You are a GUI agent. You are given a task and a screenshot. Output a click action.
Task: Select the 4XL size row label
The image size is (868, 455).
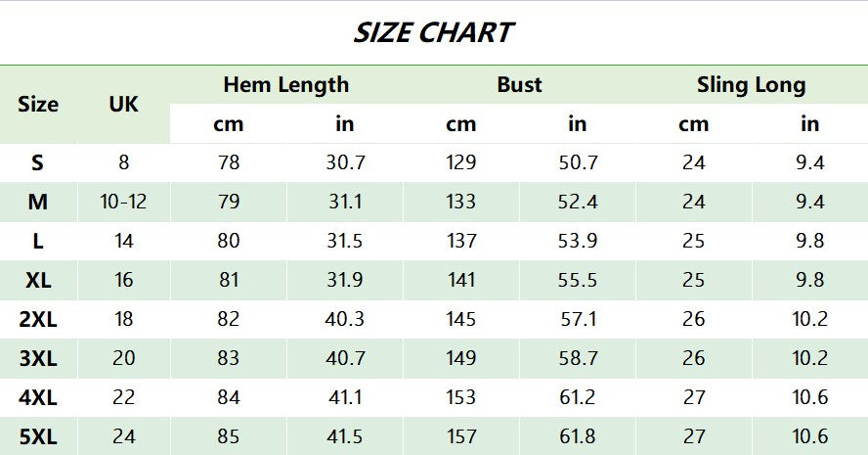(38, 397)
